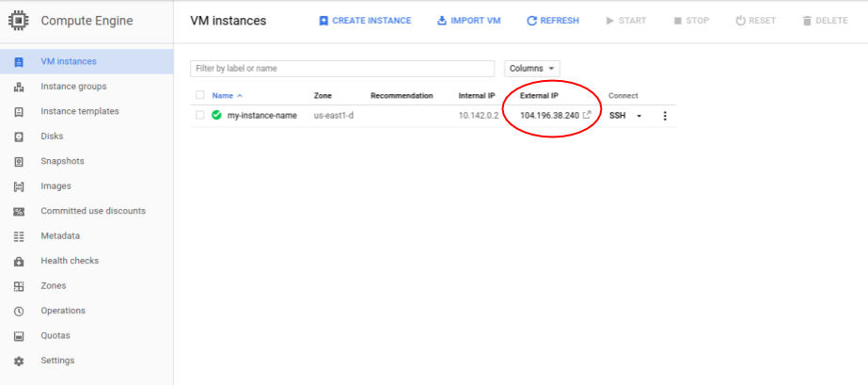Open my-instance-name instance details
The height and width of the screenshot is (385, 868).
coord(261,115)
